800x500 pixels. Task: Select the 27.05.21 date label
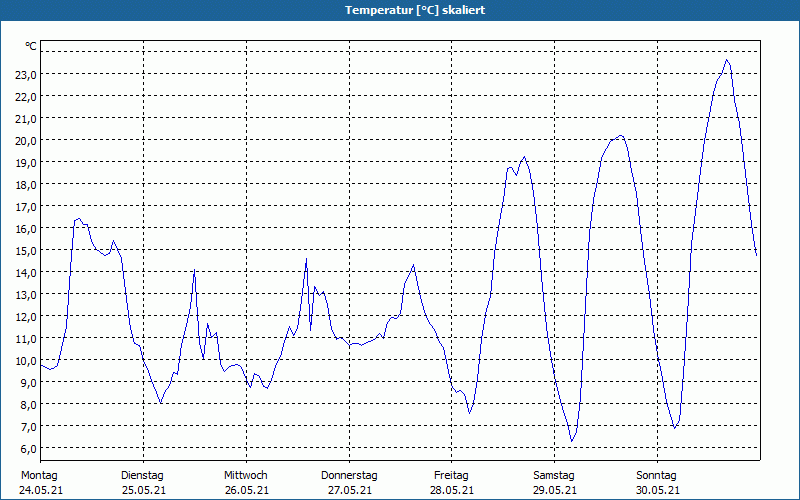click(349, 490)
